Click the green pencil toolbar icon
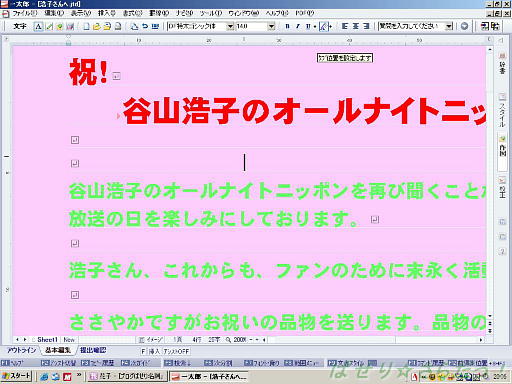The image size is (512, 384). click(x=49, y=26)
